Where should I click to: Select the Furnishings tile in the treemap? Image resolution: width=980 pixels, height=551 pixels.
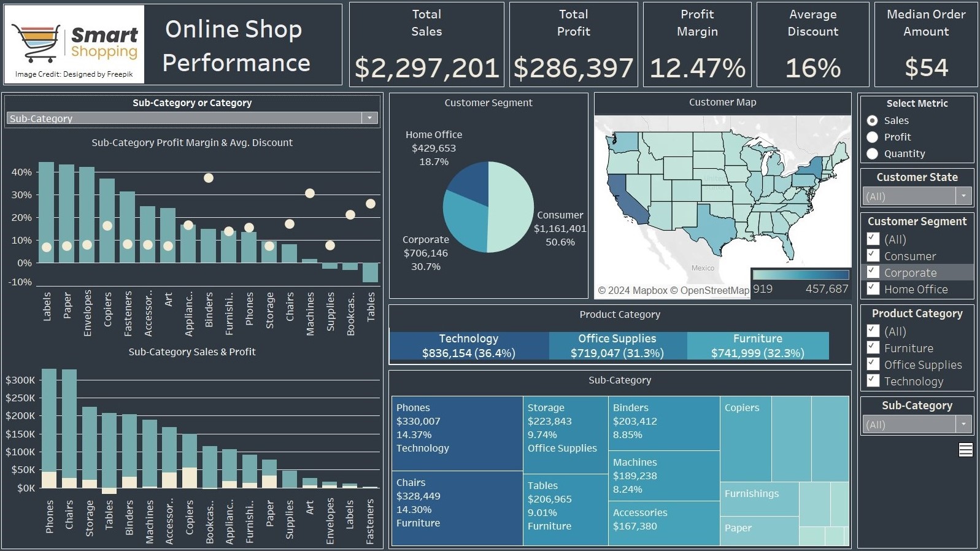tap(760, 499)
